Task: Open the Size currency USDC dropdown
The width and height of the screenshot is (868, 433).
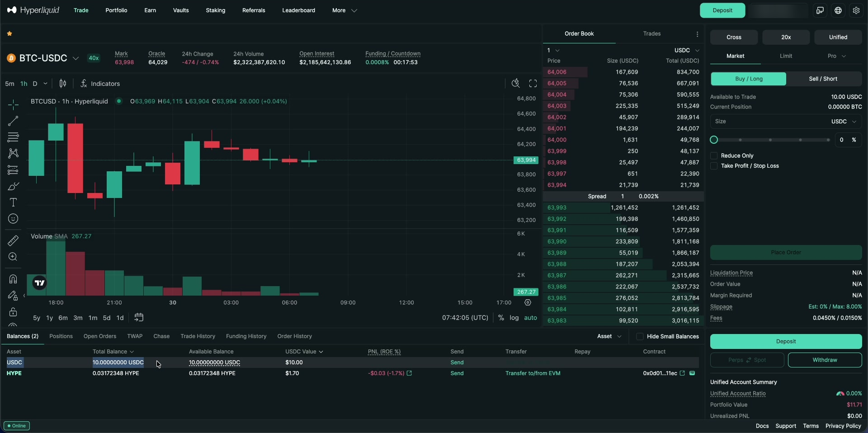Action: (844, 122)
